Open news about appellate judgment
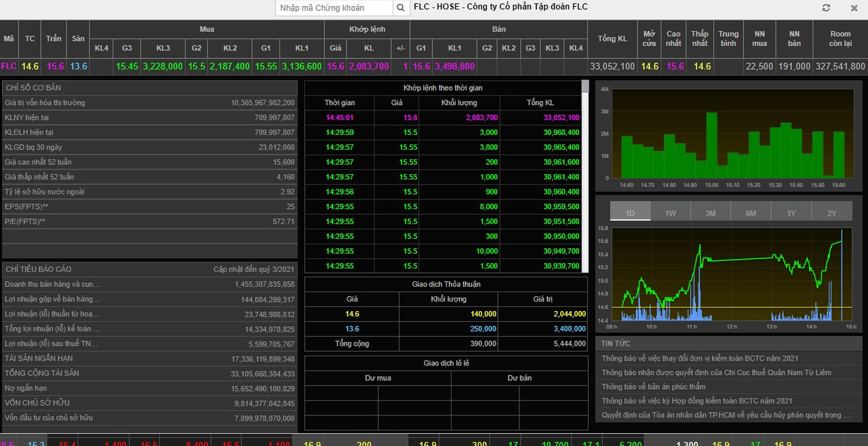The height and width of the screenshot is (446, 868). [654, 386]
